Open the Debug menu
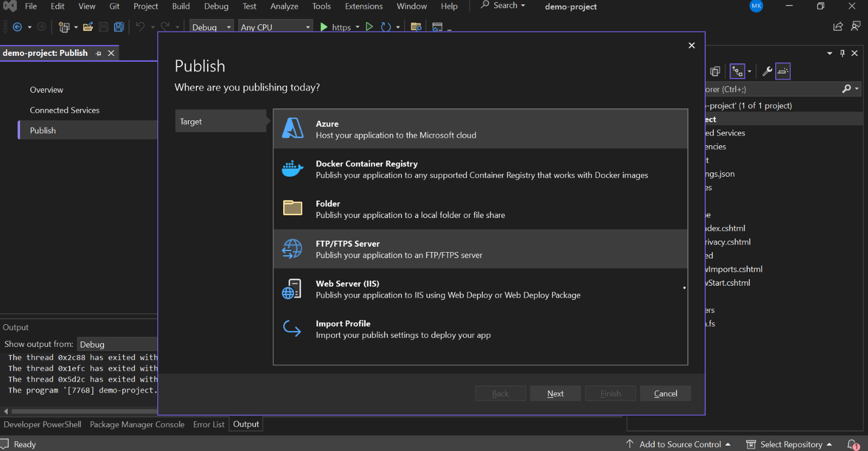The width and height of the screenshot is (868, 451). tap(216, 7)
